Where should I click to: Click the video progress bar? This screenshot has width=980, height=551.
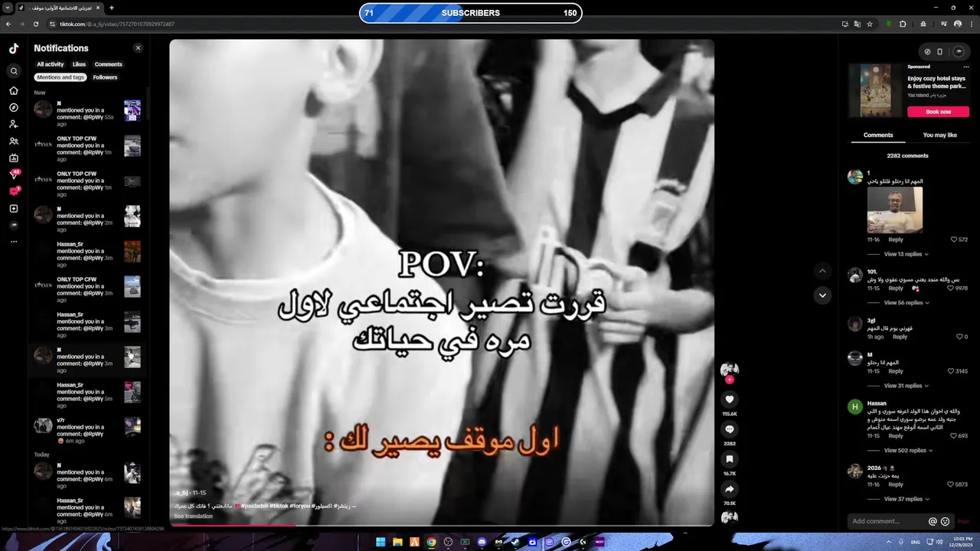442,525
